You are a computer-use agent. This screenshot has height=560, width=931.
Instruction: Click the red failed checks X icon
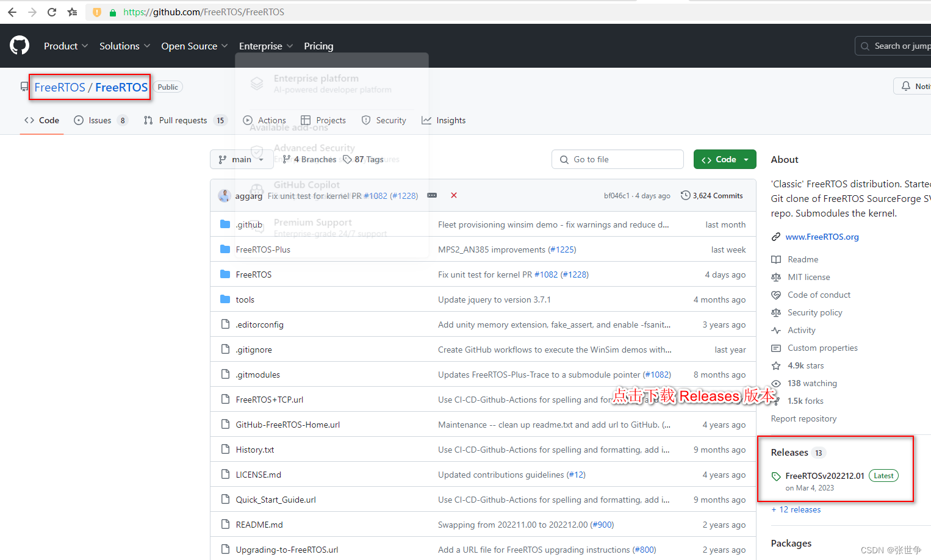pyautogui.click(x=454, y=195)
